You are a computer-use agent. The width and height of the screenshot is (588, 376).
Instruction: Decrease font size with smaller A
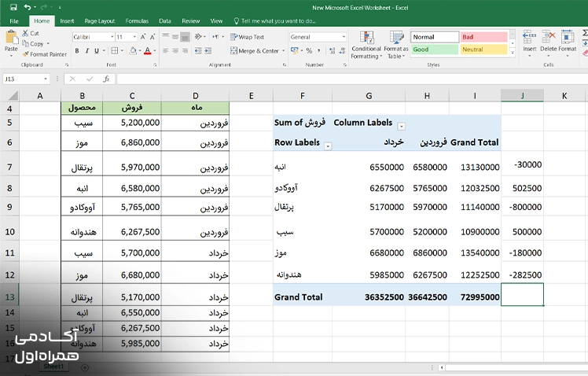[153, 37]
